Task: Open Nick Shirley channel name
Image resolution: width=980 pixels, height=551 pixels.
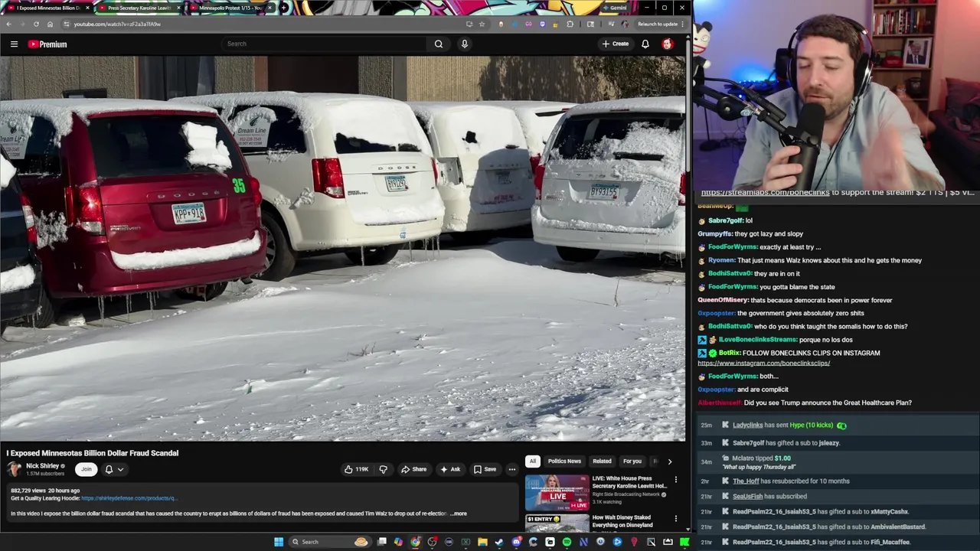Action: 42,466
